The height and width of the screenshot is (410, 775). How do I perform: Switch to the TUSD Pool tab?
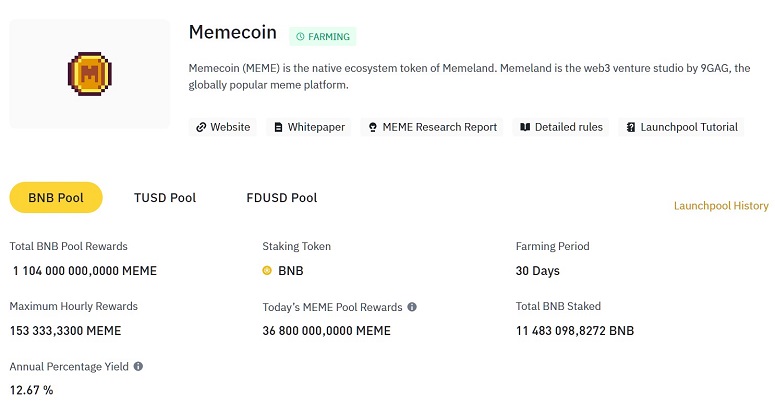click(x=165, y=198)
